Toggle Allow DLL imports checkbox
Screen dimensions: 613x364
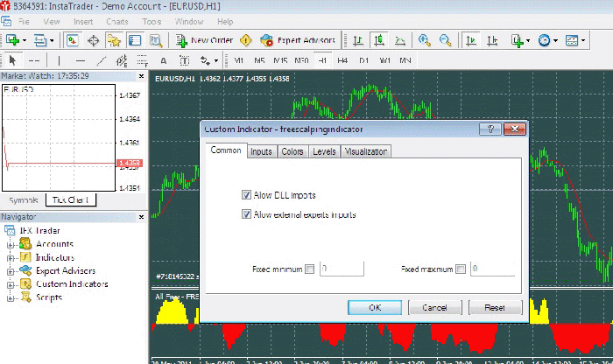pyautogui.click(x=246, y=195)
